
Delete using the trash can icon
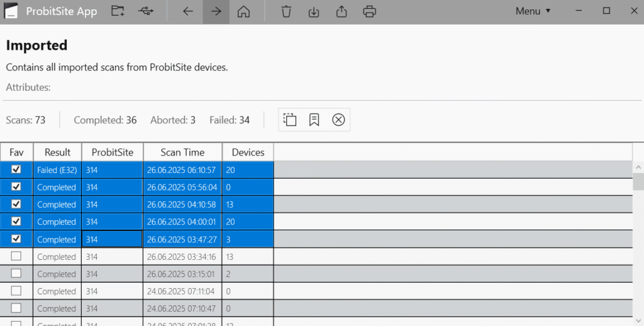pos(286,11)
